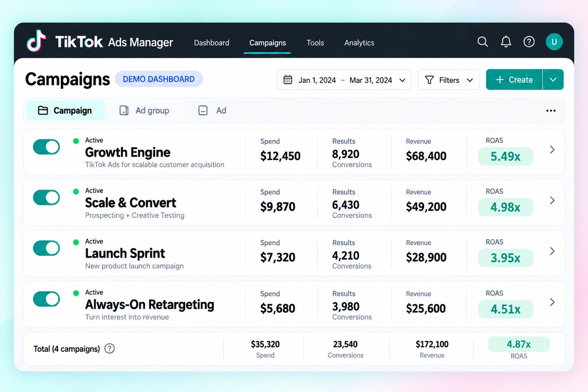The width and height of the screenshot is (588, 392).
Task: Click the green status dot for Growth Engine
Action: coord(76,141)
